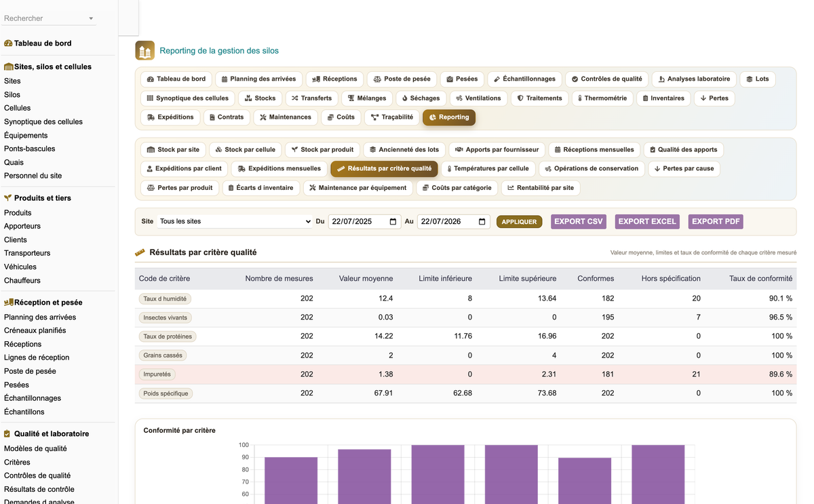
Task: Open Apporteurs in the sidebar
Action: 22,226
